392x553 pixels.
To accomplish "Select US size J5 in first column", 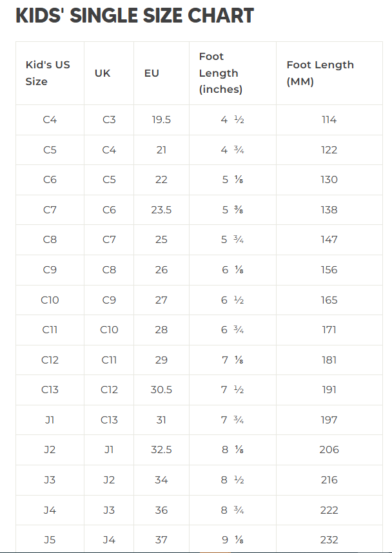I will coord(50,540).
